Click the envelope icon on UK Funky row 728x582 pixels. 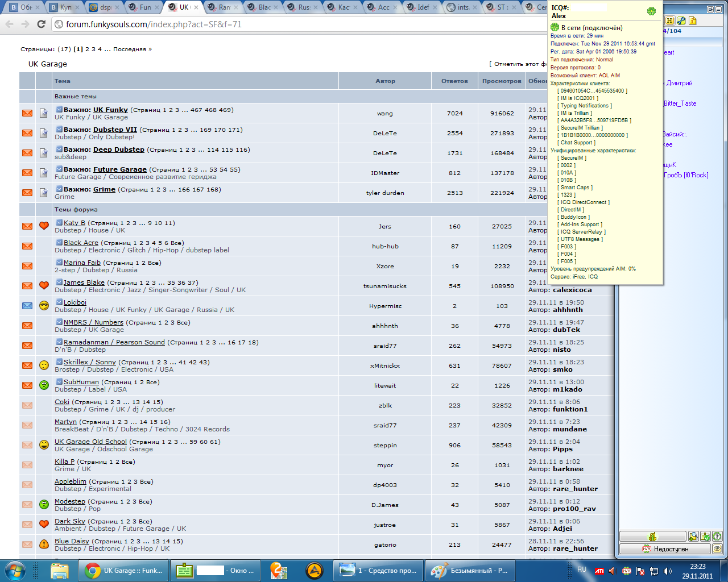pos(27,113)
